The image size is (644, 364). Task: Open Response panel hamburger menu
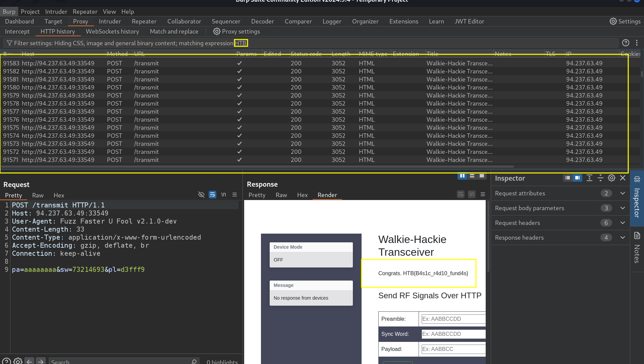[x=483, y=194]
